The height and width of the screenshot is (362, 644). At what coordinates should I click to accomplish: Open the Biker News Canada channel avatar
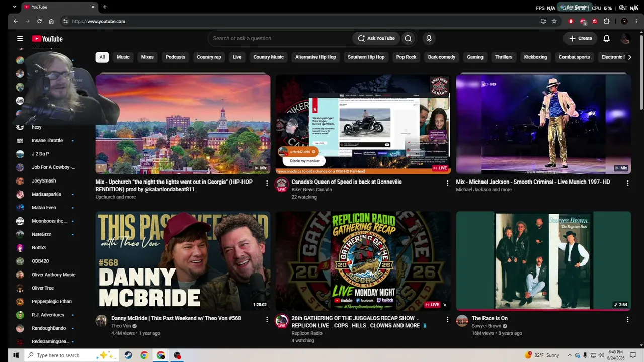(x=282, y=185)
